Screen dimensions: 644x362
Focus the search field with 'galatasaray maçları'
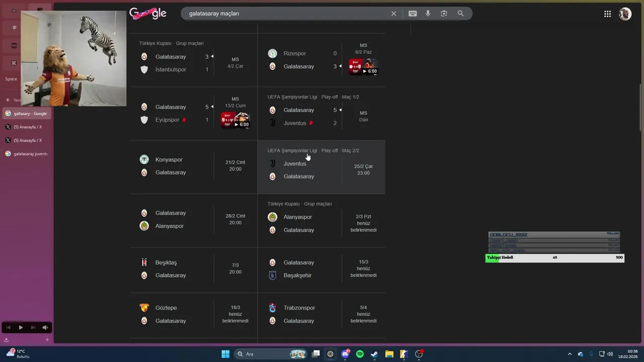pyautogui.click(x=287, y=14)
